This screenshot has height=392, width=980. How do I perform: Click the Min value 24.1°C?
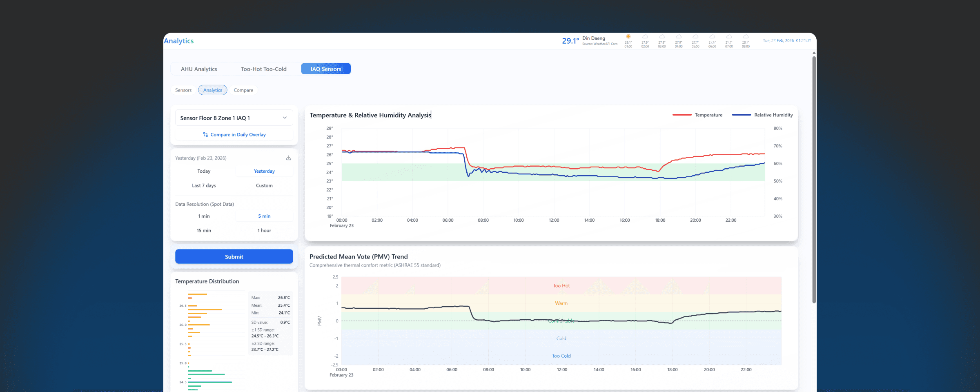[284, 313]
